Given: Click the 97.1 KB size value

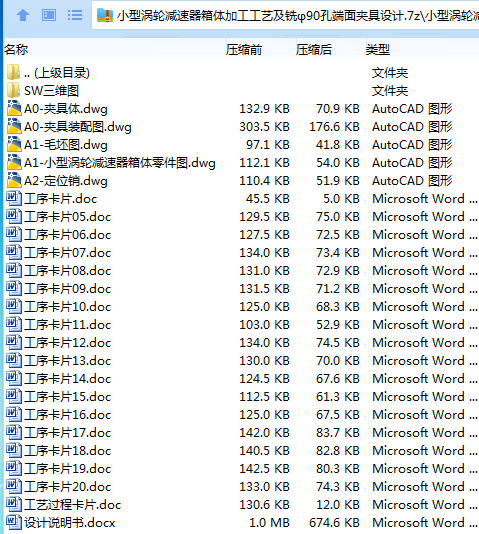Looking at the screenshot, I should click(268, 145).
